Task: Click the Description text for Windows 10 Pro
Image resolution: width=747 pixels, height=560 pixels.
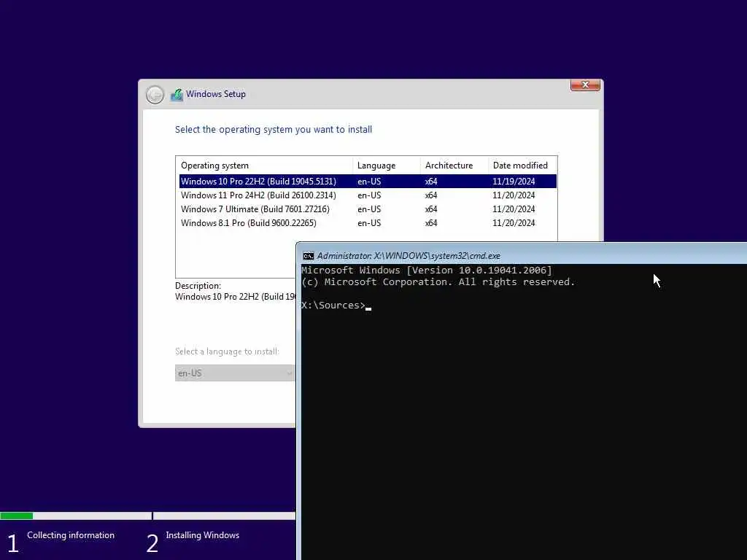Action: pyautogui.click(x=236, y=297)
